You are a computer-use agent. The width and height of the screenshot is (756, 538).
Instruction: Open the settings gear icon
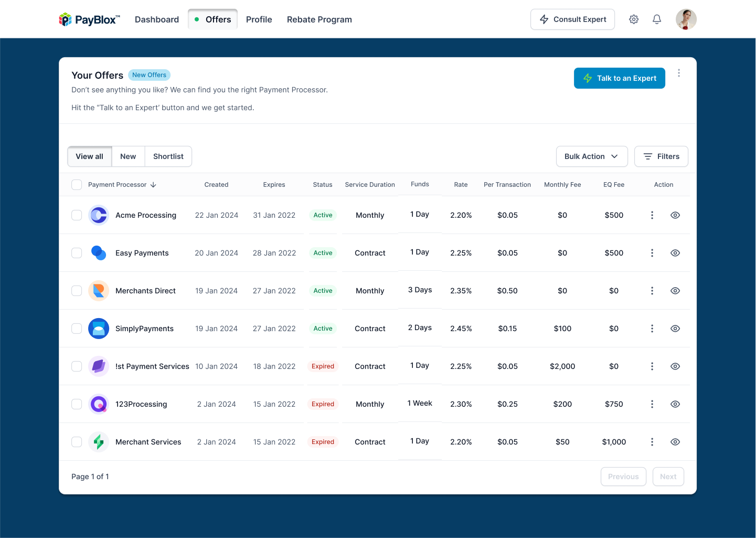(x=634, y=19)
